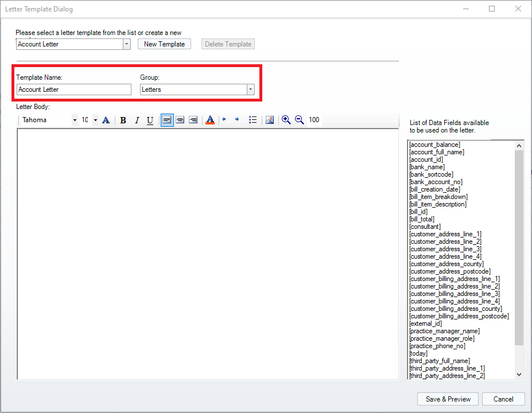The image size is (532, 413).
Task: Expand the letter template selection dropdown
Action: tap(126, 44)
